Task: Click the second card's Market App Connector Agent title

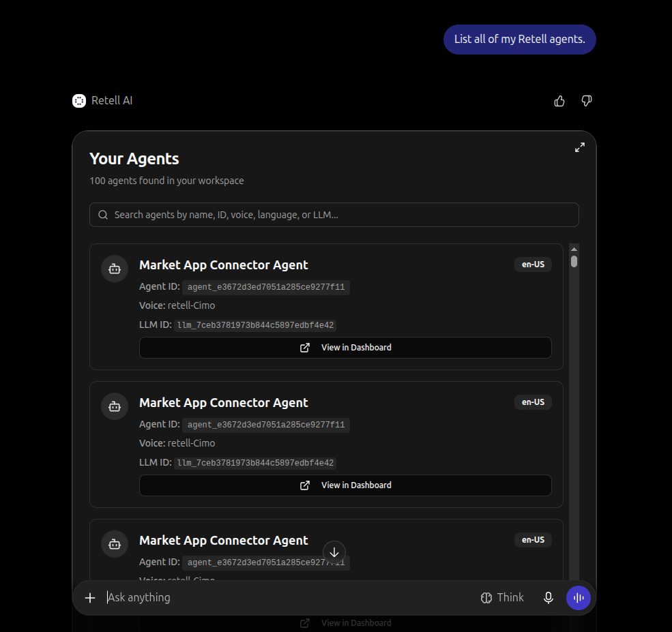Action: click(224, 403)
